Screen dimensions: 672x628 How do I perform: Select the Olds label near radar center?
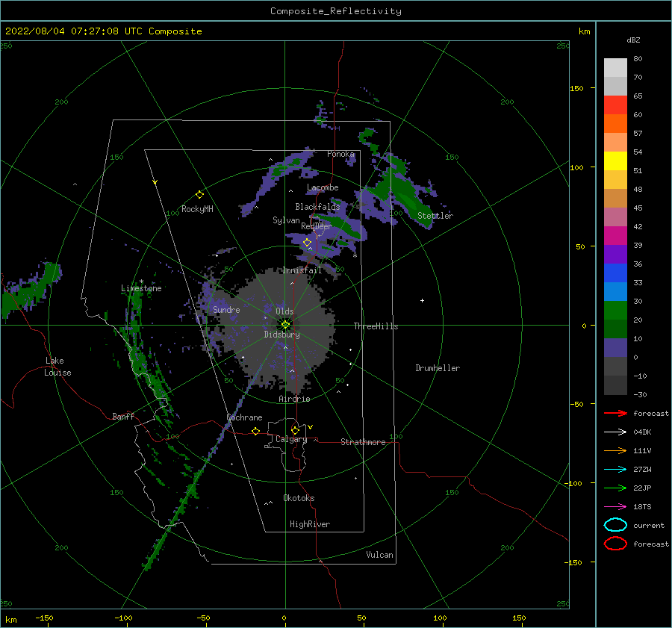tap(284, 311)
